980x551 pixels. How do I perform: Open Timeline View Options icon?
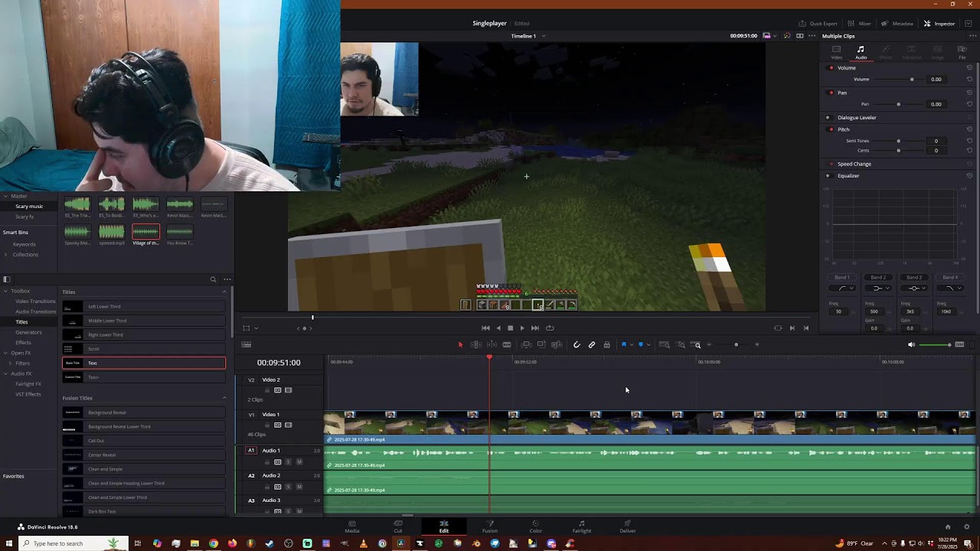pyautogui.click(x=247, y=345)
